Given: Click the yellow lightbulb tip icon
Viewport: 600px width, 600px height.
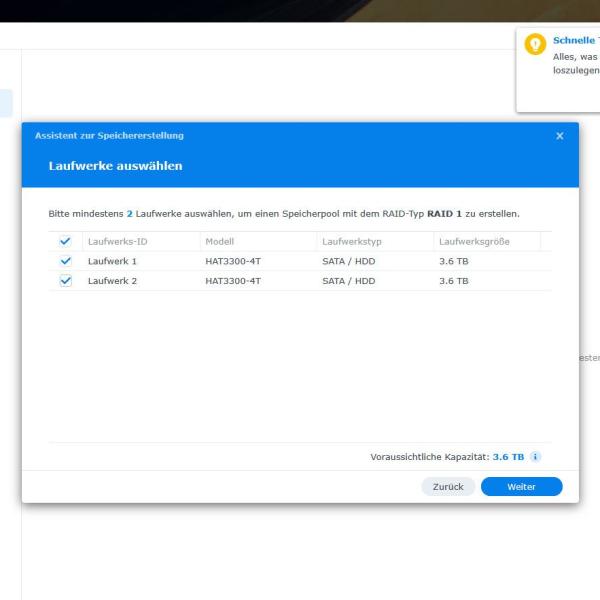Looking at the screenshot, I should (x=535, y=46).
